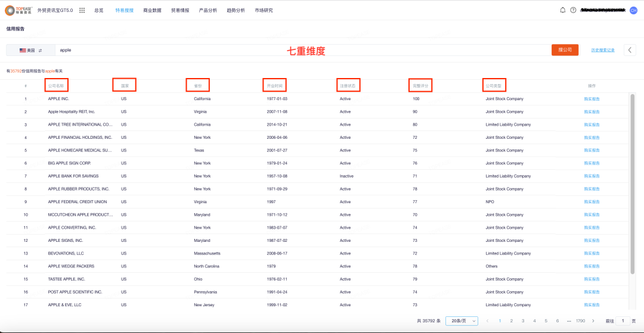Viewport: 644px width, 333px height.
Task: Collapse panel with left chevron button
Action: (630, 50)
